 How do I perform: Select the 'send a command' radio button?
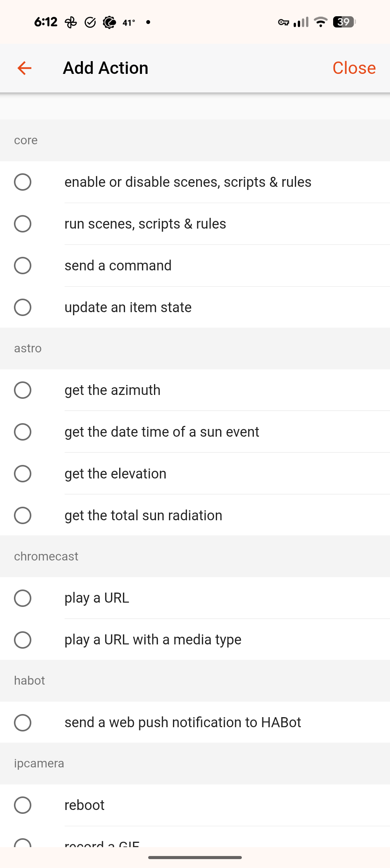(x=23, y=266)
